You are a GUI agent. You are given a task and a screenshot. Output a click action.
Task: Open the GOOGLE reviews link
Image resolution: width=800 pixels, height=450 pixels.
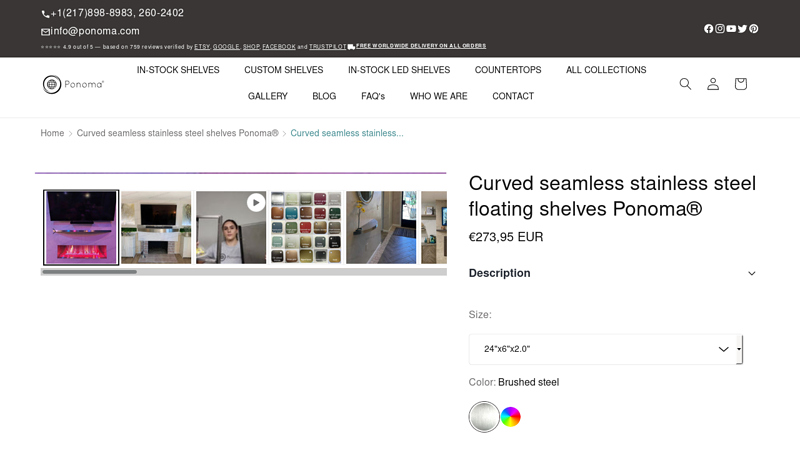pos(226,47)
